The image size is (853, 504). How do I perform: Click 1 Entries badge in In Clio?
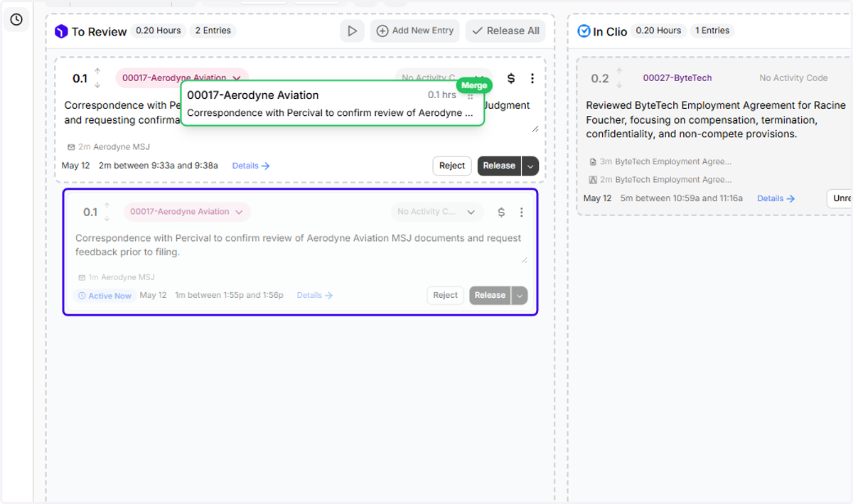coord(712,31)
